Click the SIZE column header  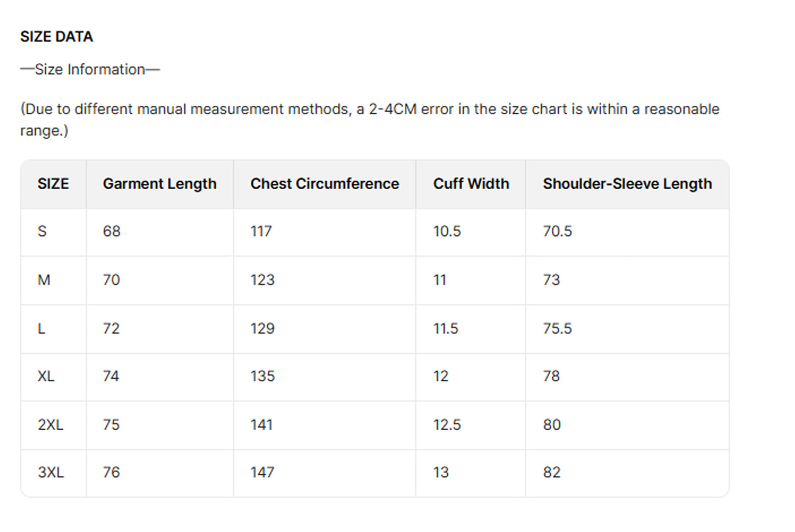53,184
